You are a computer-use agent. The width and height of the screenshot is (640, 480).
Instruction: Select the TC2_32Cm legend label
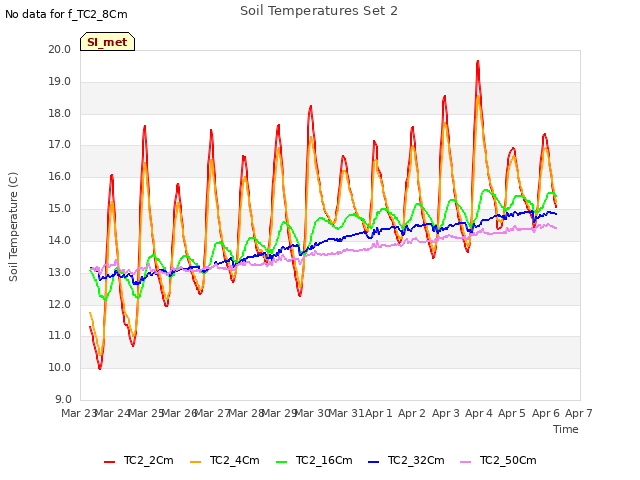click(x=416, y=460)
